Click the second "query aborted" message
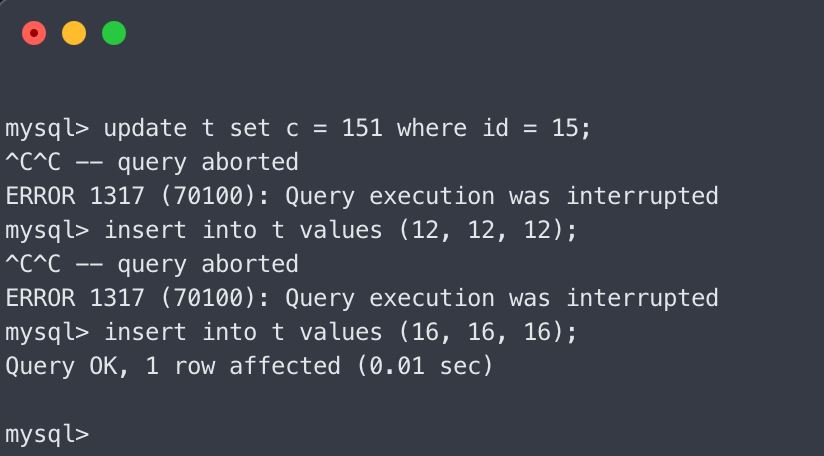 [208, 264]
